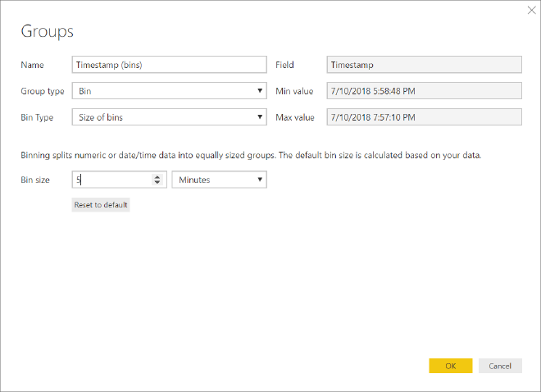Click the Groups dialog heading
Viewport: 541px width, 392px height.
click(x=48, y=32)
